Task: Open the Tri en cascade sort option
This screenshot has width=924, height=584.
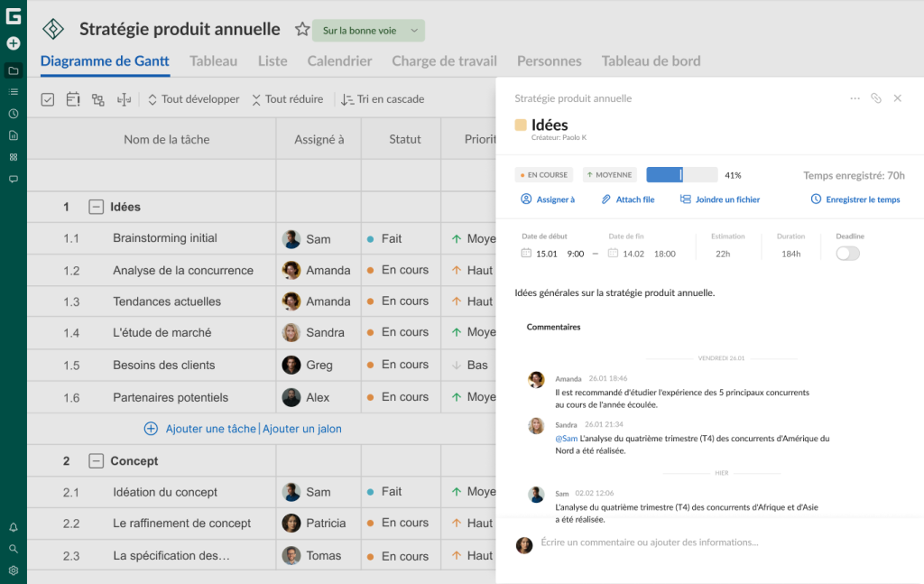Action: (383, 99)
